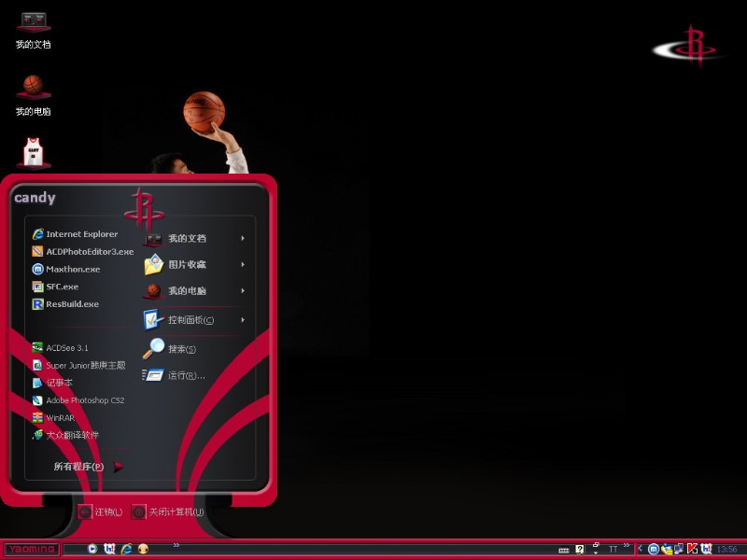Click the yellow folder tray icon
The width and height of the screenshot is (747, 560).
point(667,549)
